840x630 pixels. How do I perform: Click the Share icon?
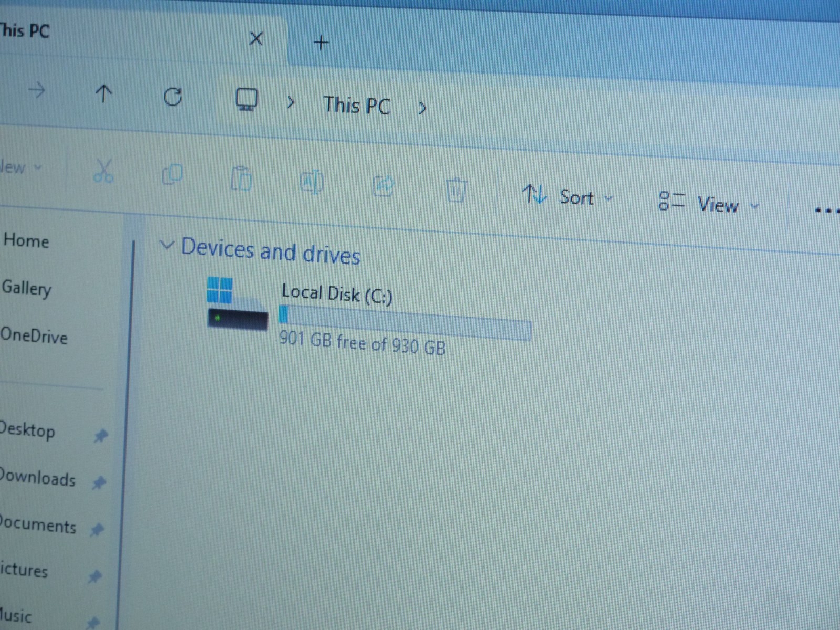point(383,186)
